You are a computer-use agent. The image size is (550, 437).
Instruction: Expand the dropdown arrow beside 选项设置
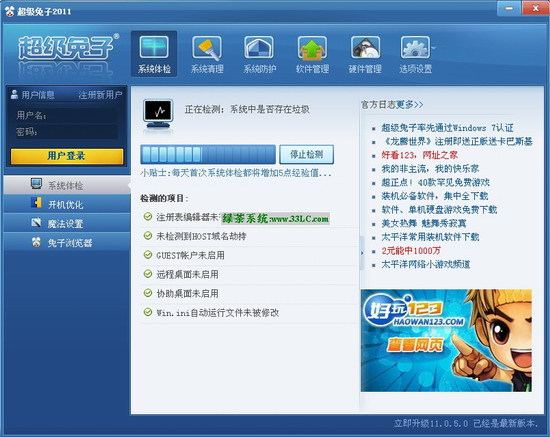[434, 48]
